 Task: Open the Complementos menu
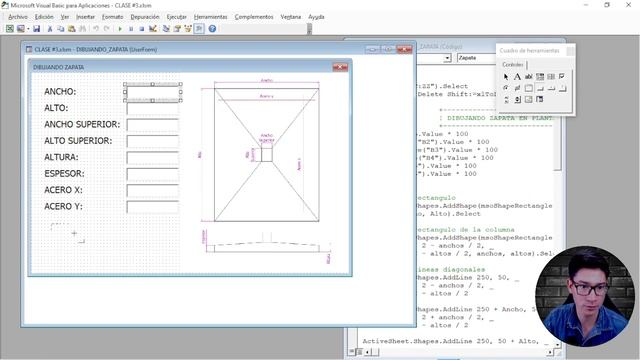point(254,17)
